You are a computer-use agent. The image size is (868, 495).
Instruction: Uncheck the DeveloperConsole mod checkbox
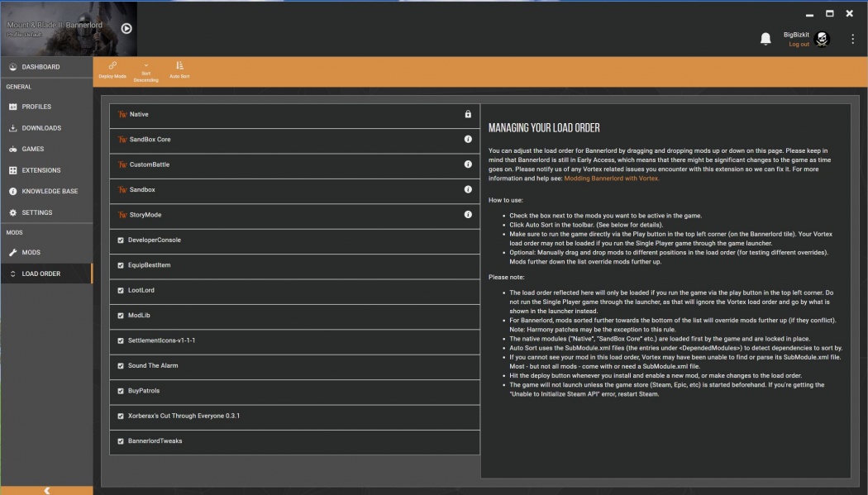click(121, 240)
